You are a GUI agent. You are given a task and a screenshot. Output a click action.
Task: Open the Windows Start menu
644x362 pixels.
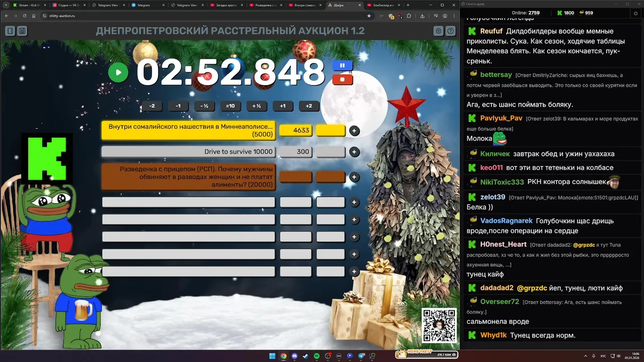[272, 356]
